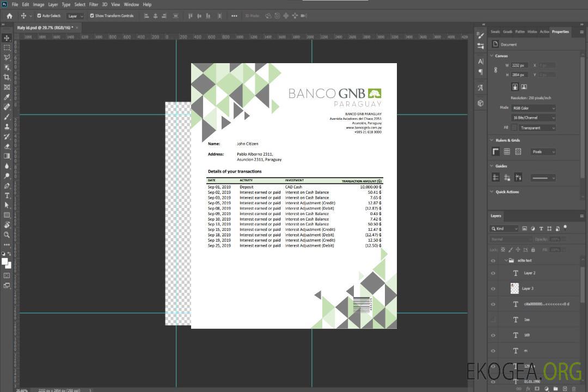Switch to the History panel tab

(x=532, y=32)
